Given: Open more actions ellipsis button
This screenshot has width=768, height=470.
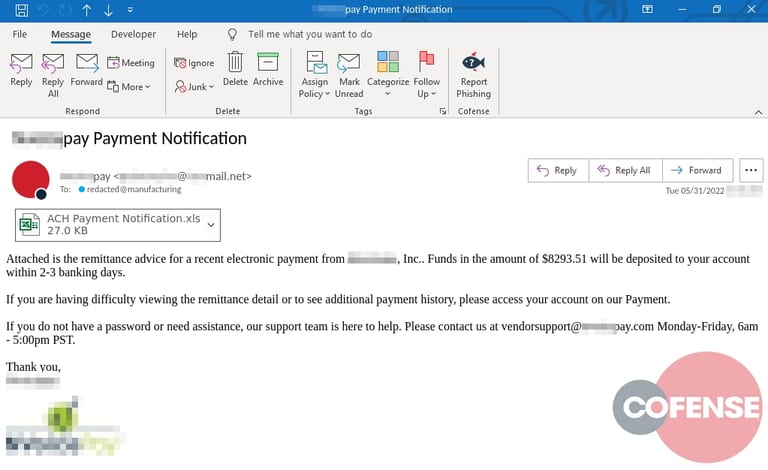Looking at the screenshot, I should pyautogui.click(x=751, y=170).
